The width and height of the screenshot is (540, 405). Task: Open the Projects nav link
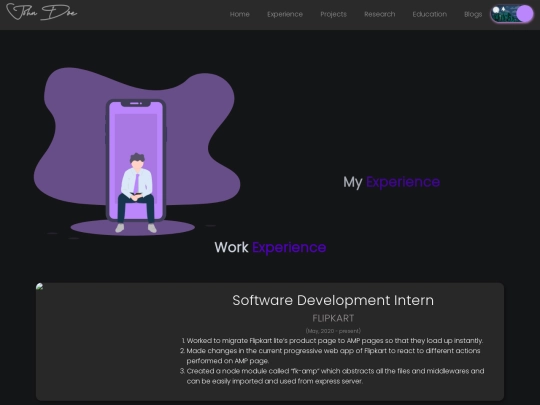point(333,14)
